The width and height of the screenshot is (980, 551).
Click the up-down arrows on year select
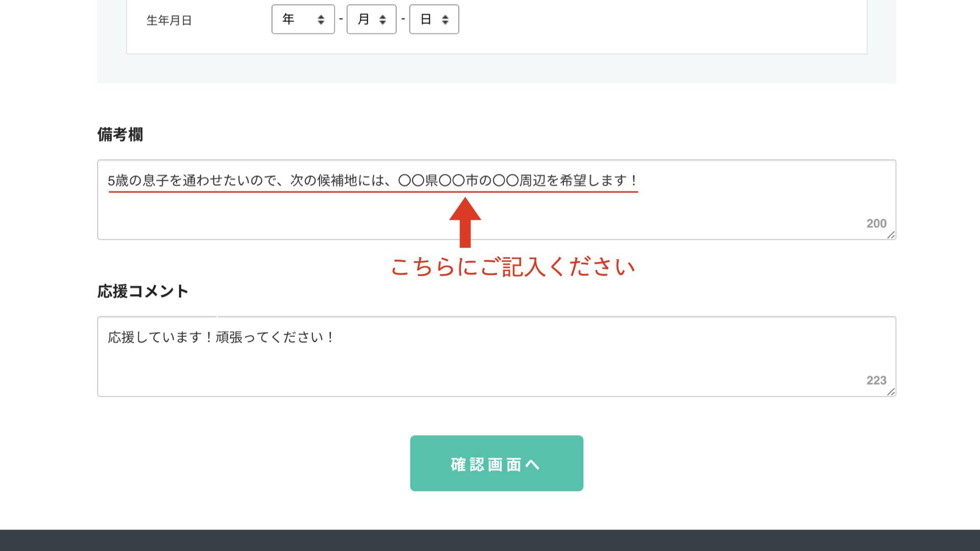tap(321, 20)
